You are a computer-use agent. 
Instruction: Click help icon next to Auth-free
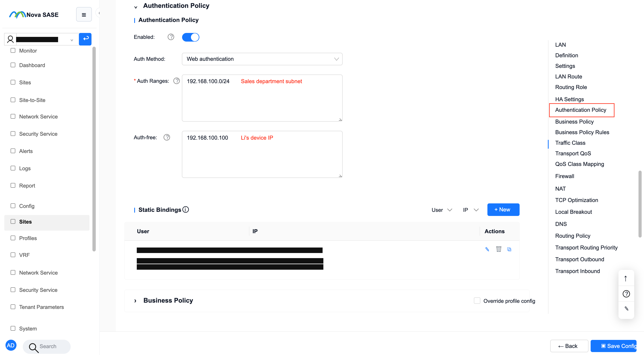(167, 137)
